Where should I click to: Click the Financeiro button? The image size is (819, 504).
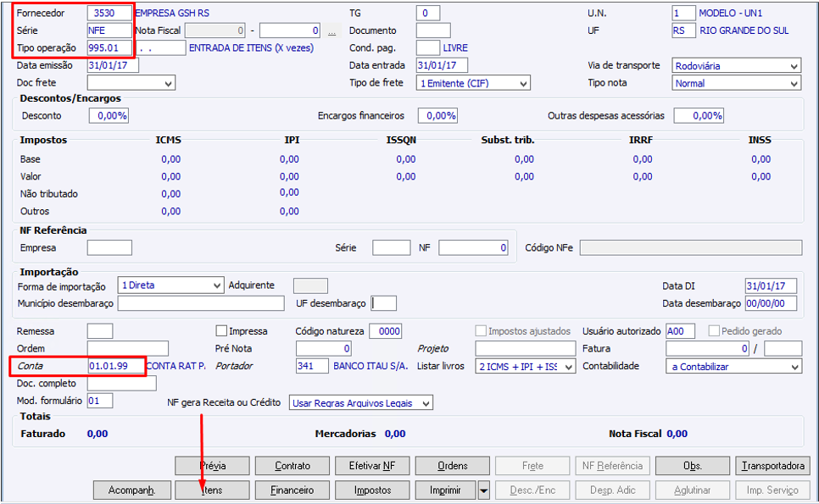point(292,490)
